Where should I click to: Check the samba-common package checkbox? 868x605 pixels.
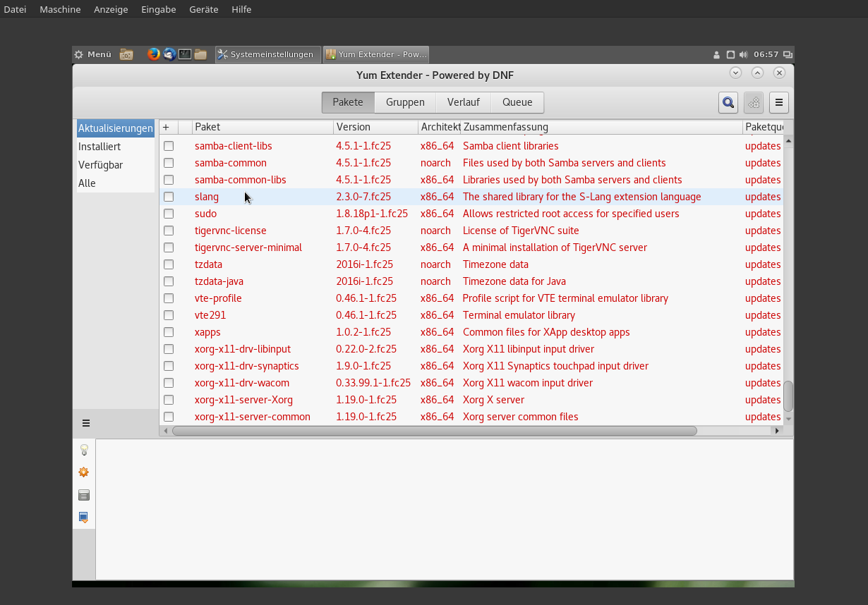169,163
